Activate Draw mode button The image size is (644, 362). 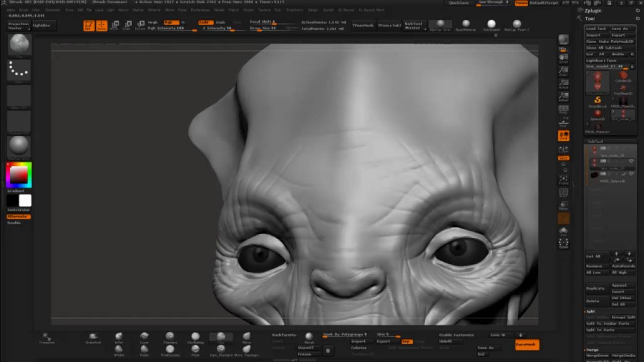[x=102, y=25]
